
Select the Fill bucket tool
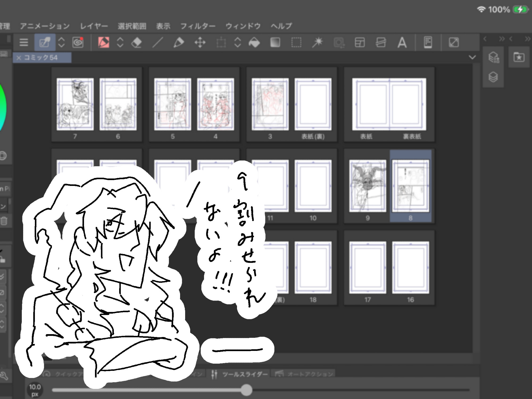click(254, 42)
